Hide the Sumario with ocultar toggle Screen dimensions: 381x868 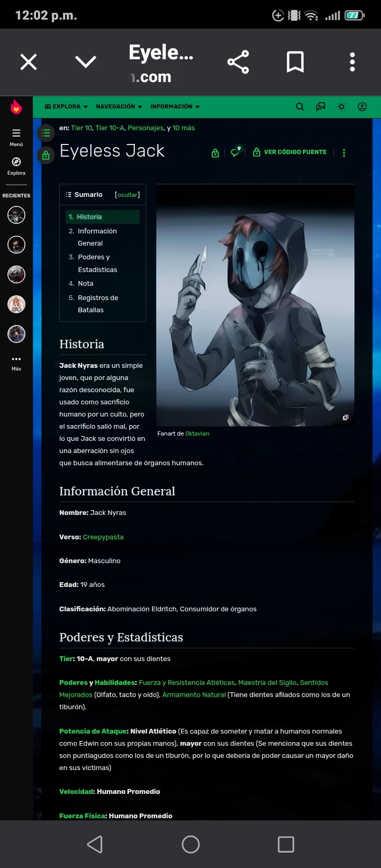tap(128, 195)
